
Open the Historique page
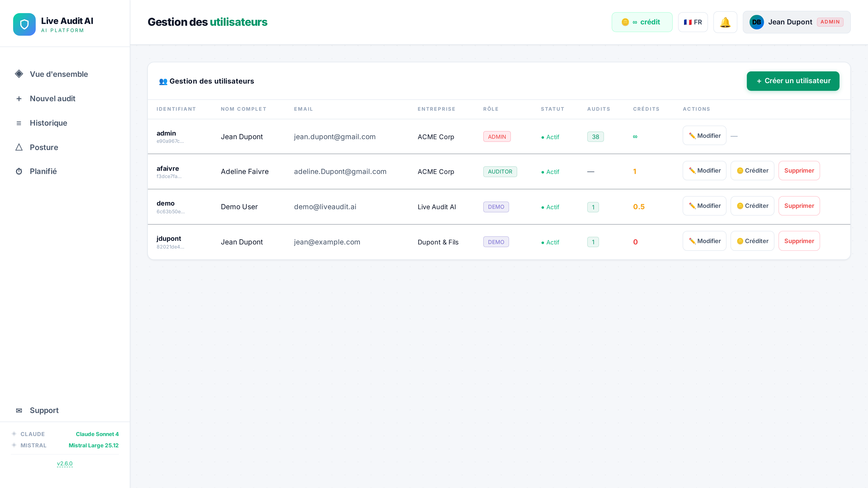pos(48,123)
